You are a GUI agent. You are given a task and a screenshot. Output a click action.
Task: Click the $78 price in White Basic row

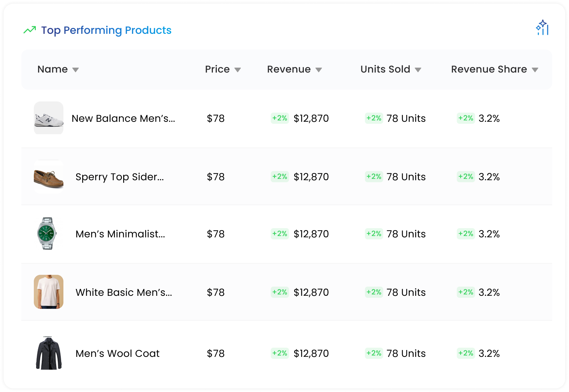tap(216, 292)
